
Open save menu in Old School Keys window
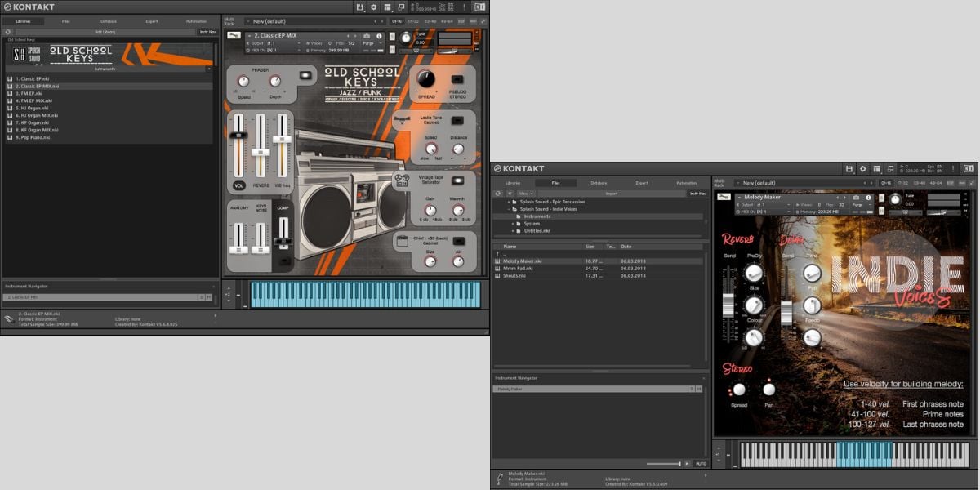[x=359, y=7]
